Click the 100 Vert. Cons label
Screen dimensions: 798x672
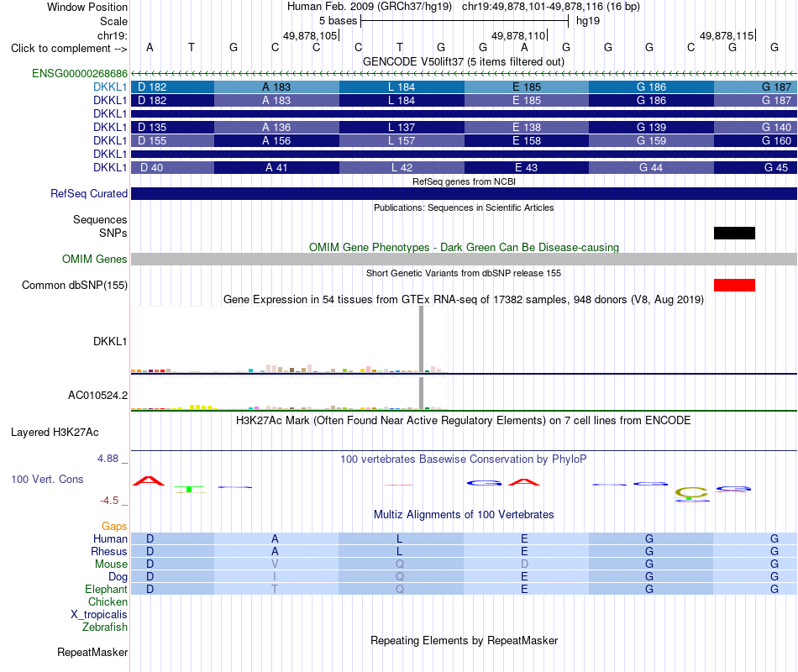[x=47, y=479]
